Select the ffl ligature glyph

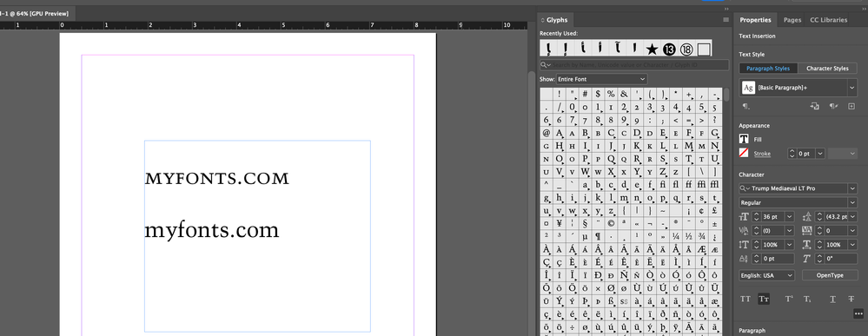point(715,184)
